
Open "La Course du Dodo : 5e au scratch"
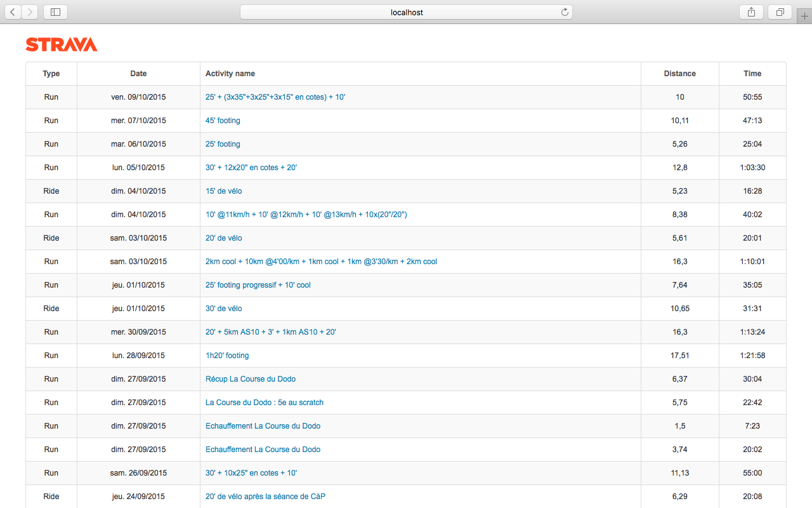point(265,403)
